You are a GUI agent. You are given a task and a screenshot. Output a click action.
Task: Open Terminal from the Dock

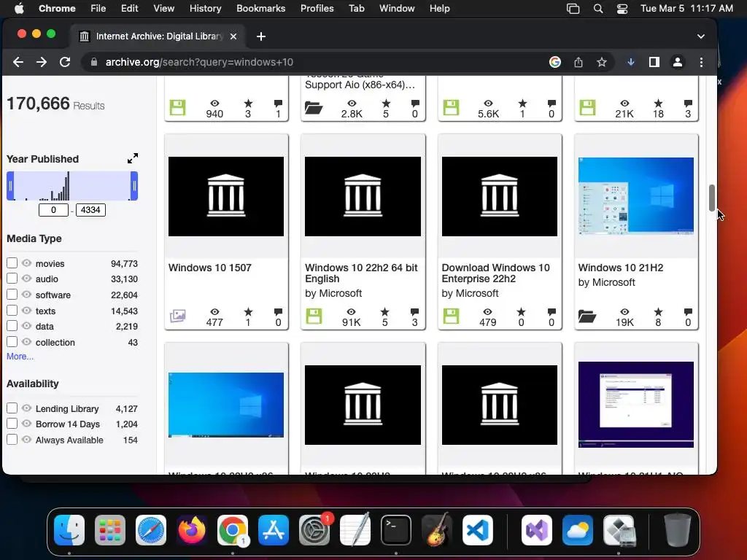396,530
